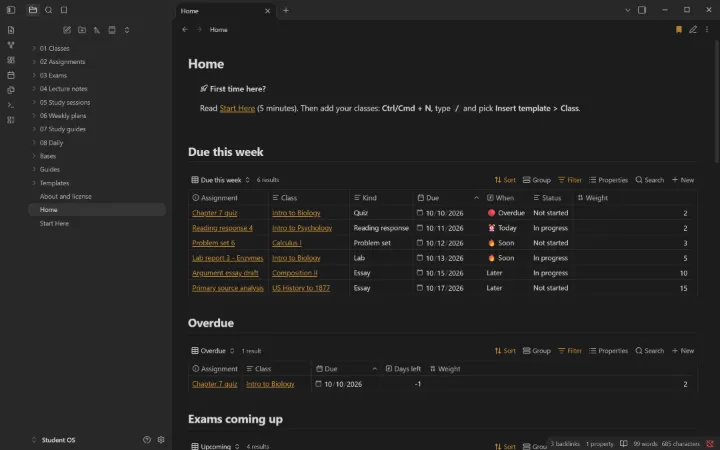Screen dimensions: 720x450
Task: Follow the Start Here link in callout
Action: tap(237, 108)
